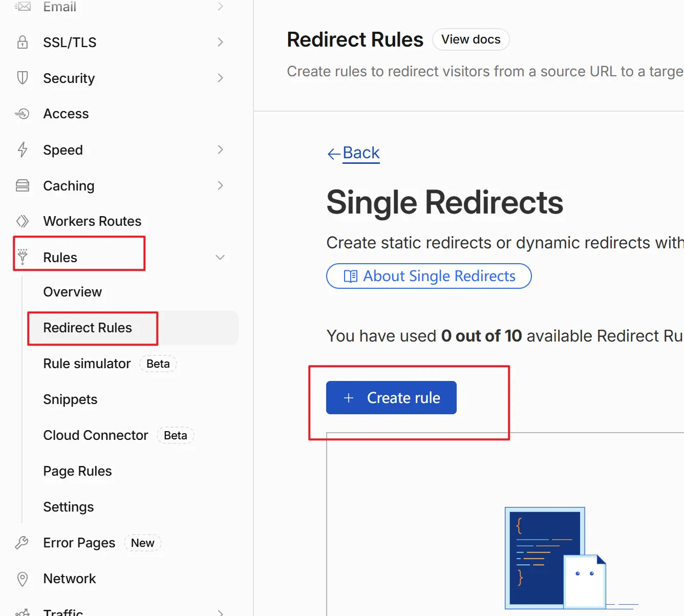The width and height of the screenshot is (684, 616).
Task: Expand the Caching submenu arrow
Action: [x=221, y=185]
